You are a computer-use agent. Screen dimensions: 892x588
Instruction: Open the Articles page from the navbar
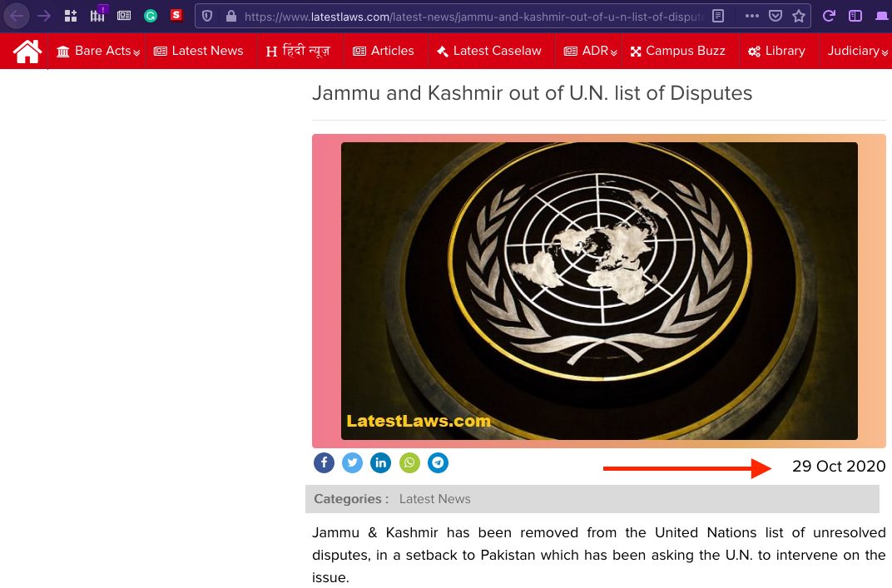coord(384,52)
